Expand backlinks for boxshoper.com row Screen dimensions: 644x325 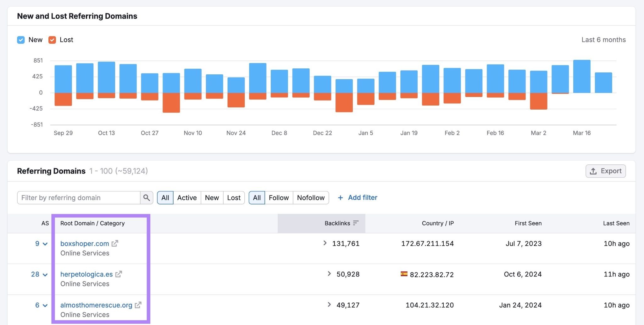pos(325,243)
